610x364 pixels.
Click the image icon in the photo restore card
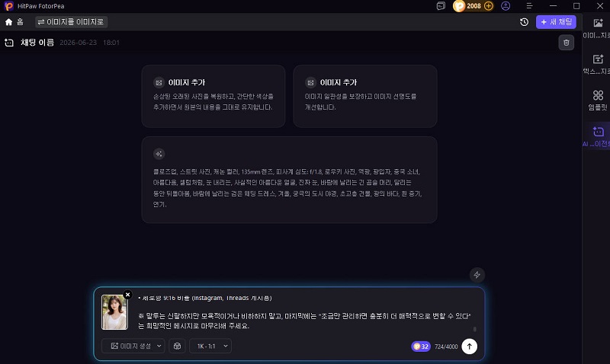click(159, 82)
